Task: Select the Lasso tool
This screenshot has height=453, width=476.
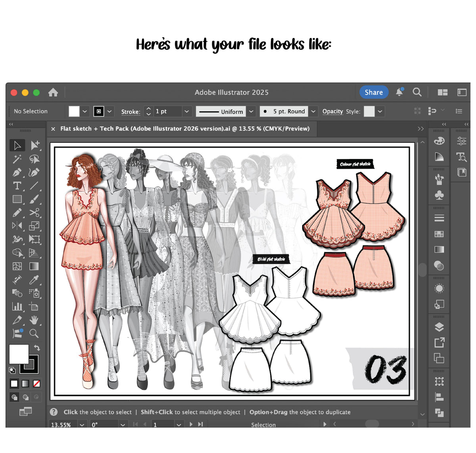Action: [35, 159]
